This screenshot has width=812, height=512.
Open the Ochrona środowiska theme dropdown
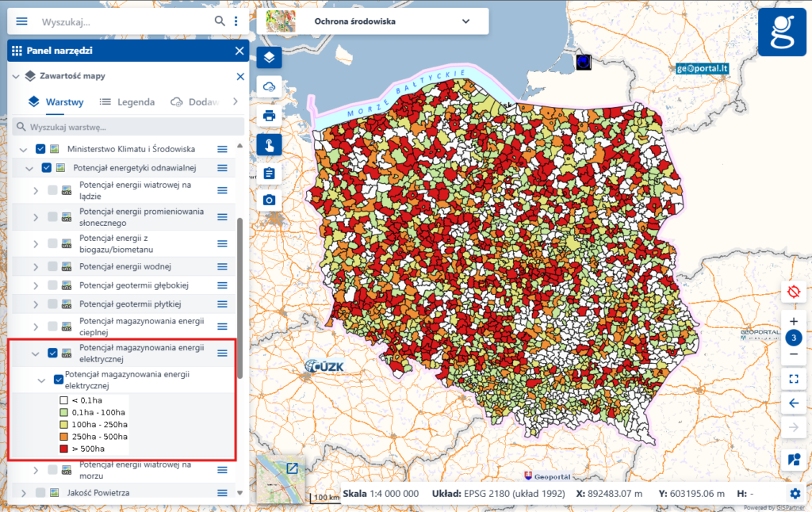point(466,21)
